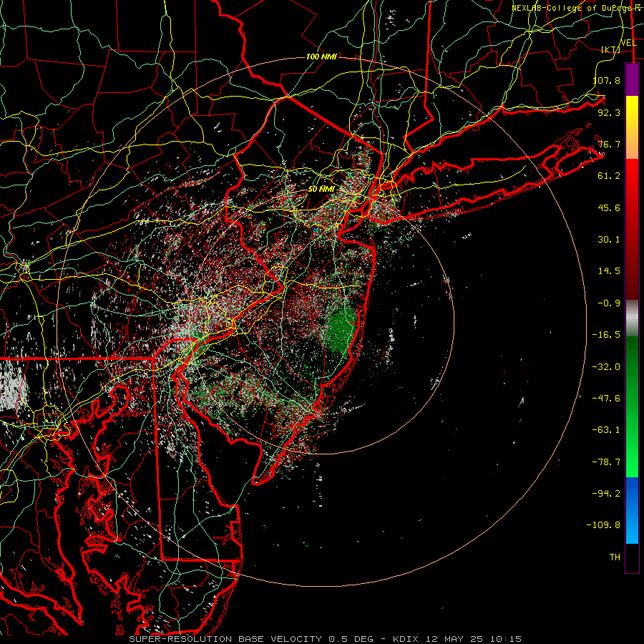Viewport: 644px width, 644px height.
Task: Select the 14.5 scale value
Action: 609,271
